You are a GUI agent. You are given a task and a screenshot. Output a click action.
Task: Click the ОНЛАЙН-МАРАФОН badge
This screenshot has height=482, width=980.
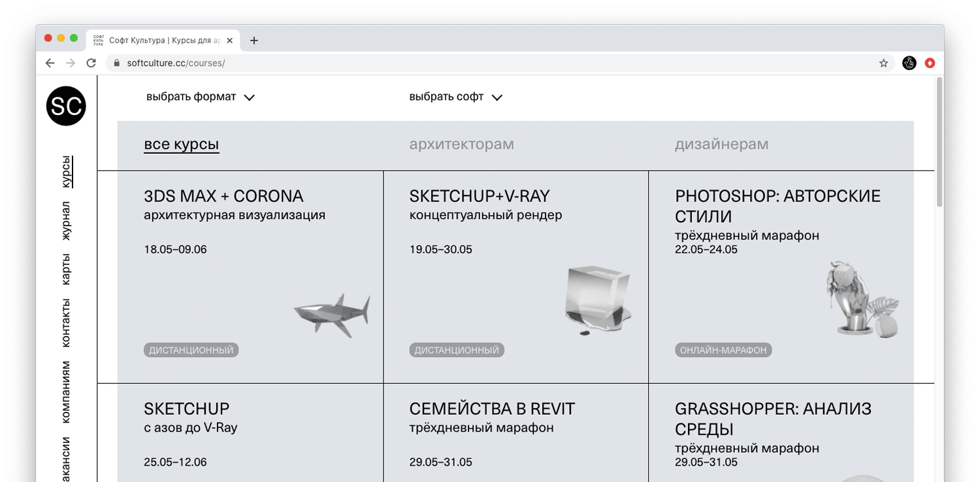[x=723, y=351]
